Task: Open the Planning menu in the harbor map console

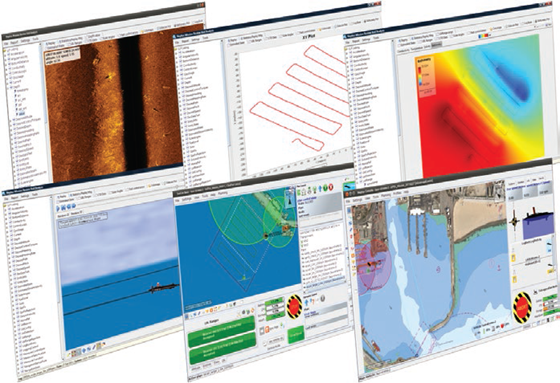Action: click(x=386, y=195)
